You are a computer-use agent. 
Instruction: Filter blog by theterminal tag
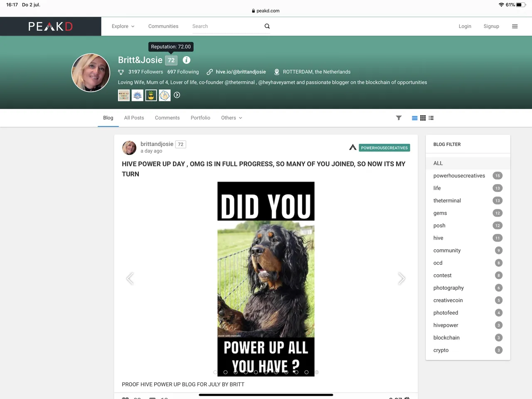click(x=468, y=201)
